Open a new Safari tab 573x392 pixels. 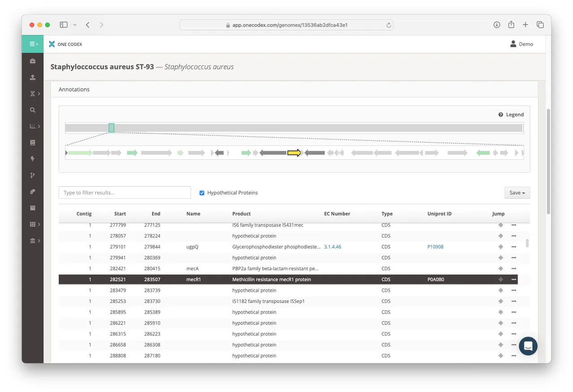pyautogui.click(x=526, y=25)
